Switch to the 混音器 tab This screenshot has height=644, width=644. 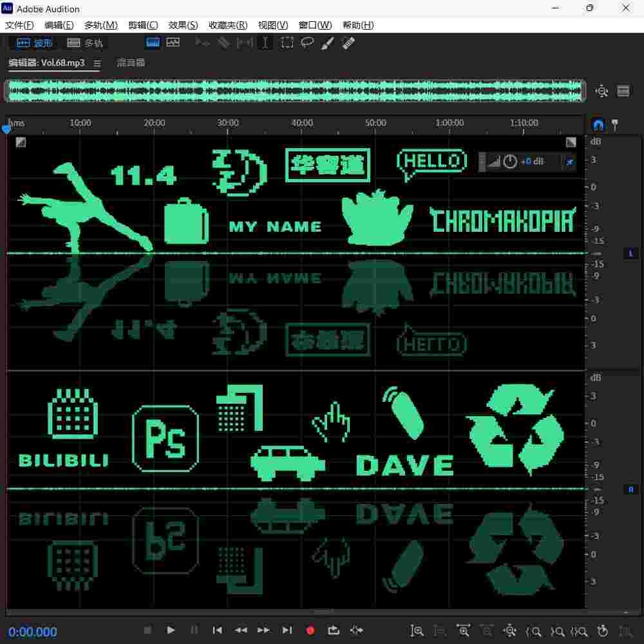tap(131, 63)
